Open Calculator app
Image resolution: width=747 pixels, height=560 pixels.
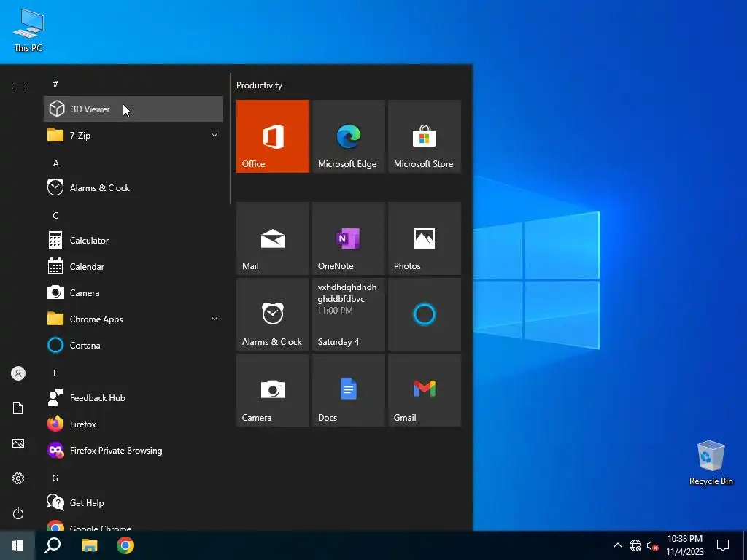[133, 240]
